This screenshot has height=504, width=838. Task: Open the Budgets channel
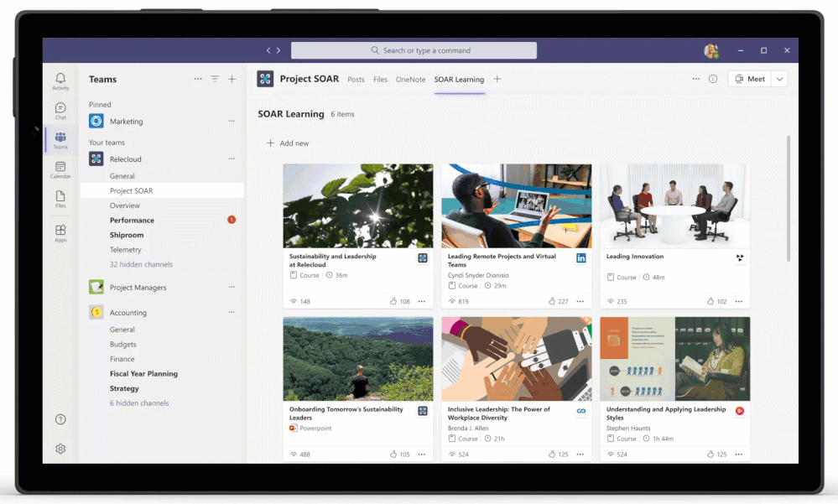(x=123, y=344)
